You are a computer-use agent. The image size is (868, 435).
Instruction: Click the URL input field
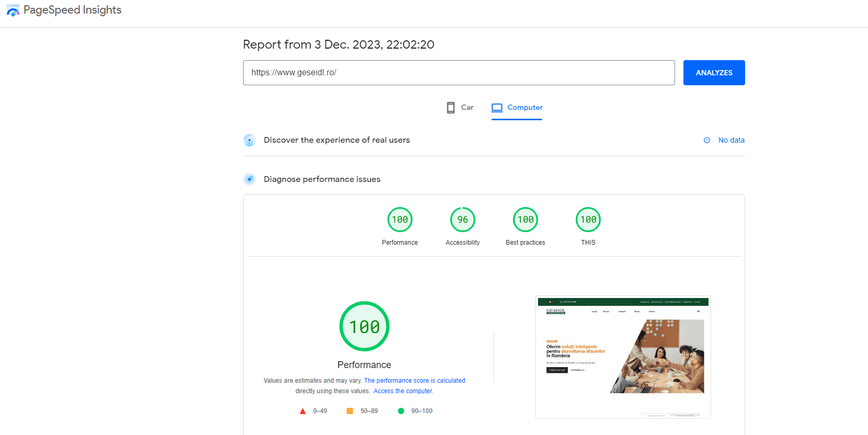pos(459,73)
